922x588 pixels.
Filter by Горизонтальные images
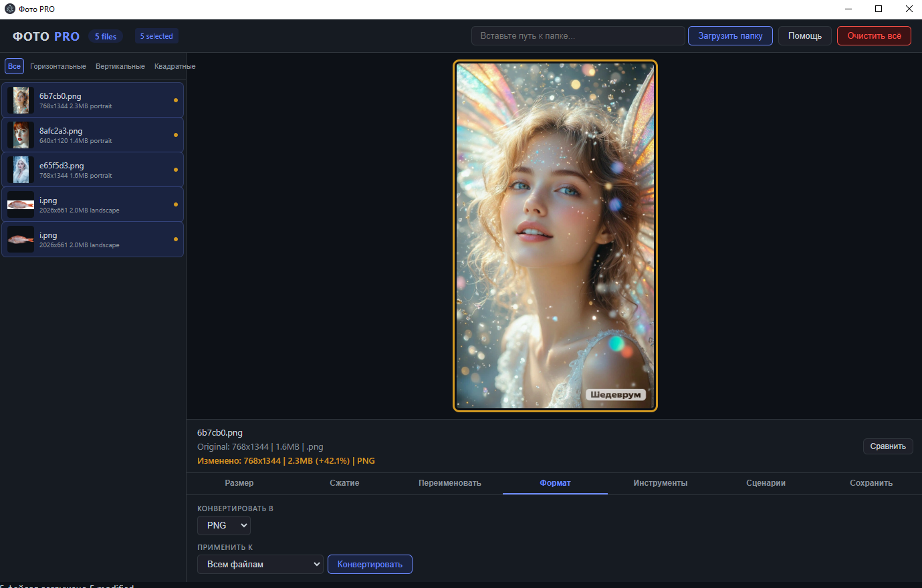click(58, 66)
